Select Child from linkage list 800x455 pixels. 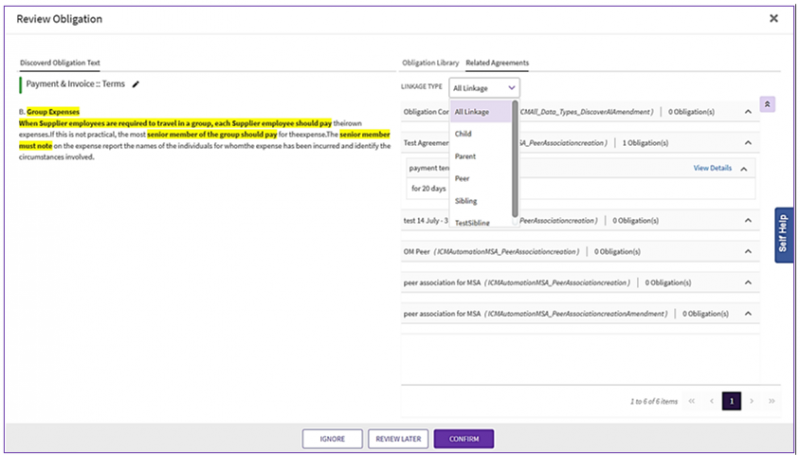pos(464,134)
